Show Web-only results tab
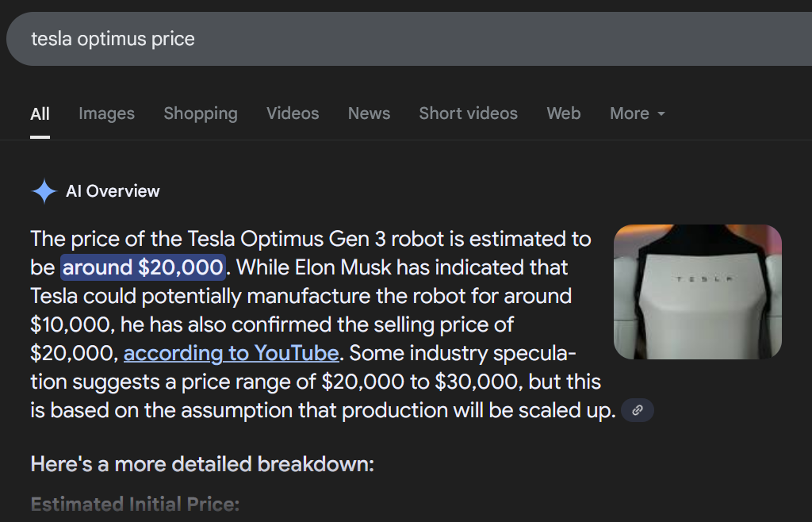The height and width of the screenshot is (522, 812). click(x=563, y=113)
